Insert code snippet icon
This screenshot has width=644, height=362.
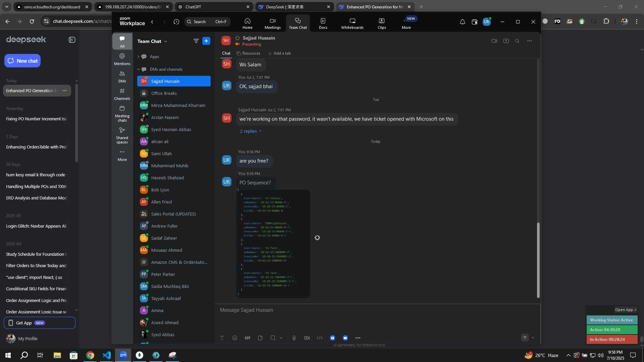(x=320, y=338)
